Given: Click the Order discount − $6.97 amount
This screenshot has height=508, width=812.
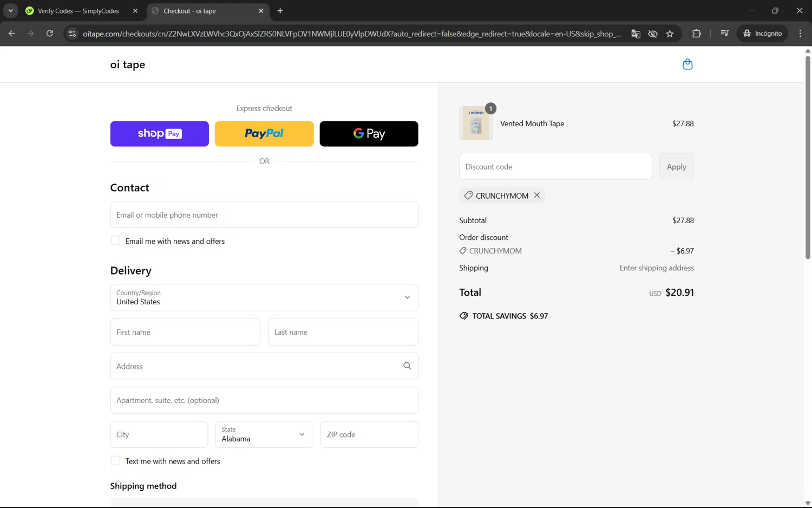Looking at the screenshot, I should tap(682, 251).
